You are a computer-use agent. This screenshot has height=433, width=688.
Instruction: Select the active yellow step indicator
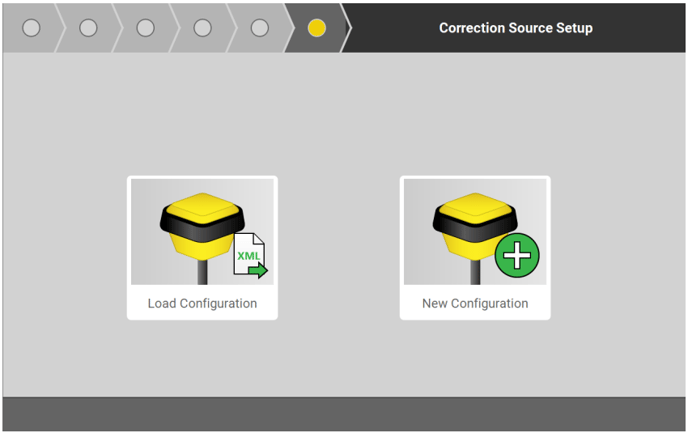(317, 28)
